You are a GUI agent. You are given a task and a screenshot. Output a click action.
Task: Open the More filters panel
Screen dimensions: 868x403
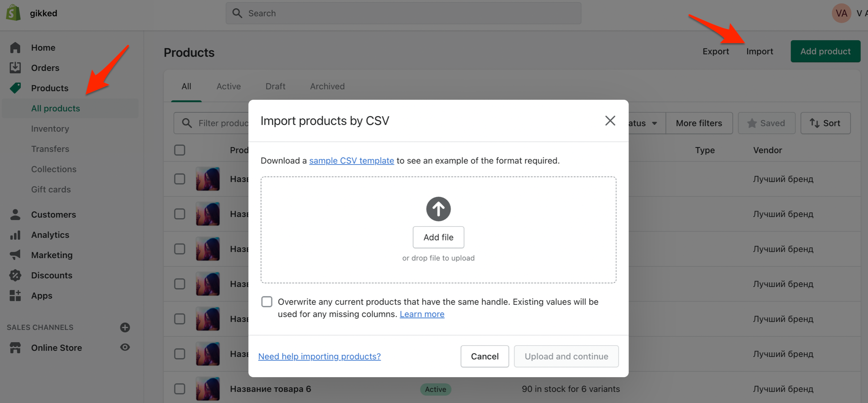point(699,123)
